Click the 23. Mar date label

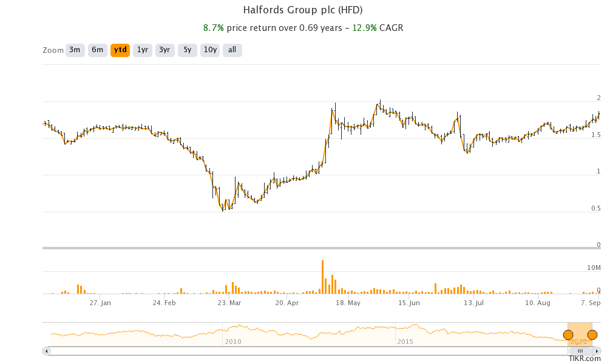click(229, 303)
